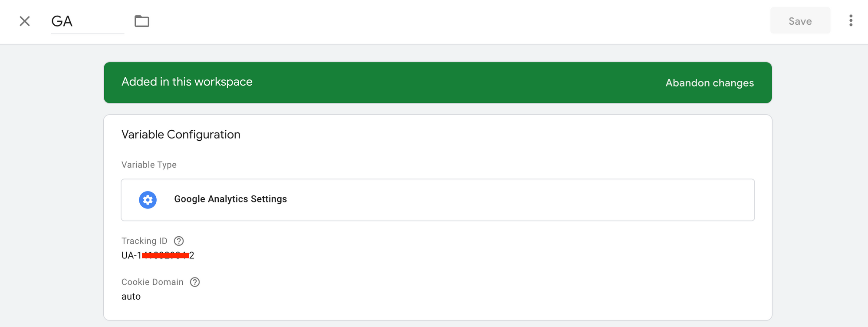Click the Google Analytics Settings gear icon
This screenshot has width=868, height=327.
click(148, 200)
